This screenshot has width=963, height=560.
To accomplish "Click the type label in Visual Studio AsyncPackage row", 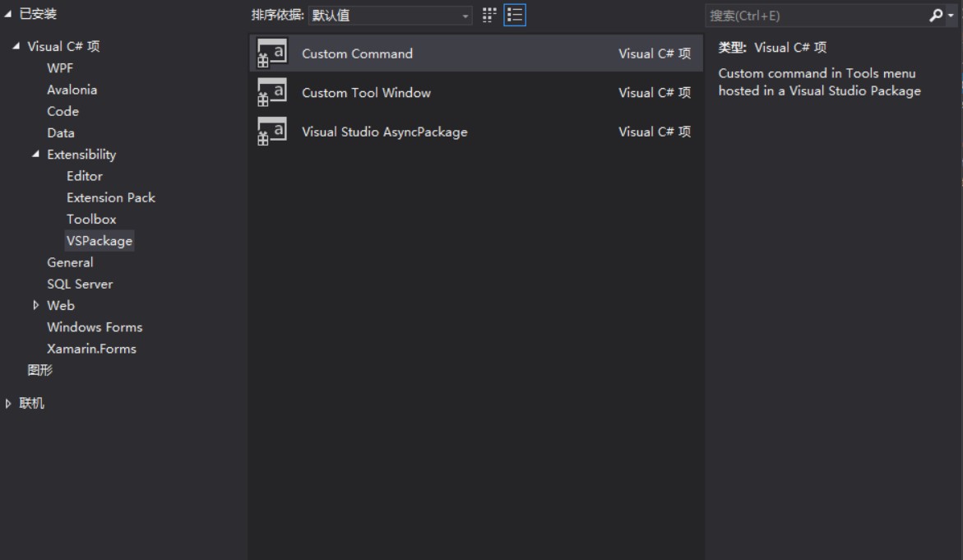I will click(x=655, y=132).
